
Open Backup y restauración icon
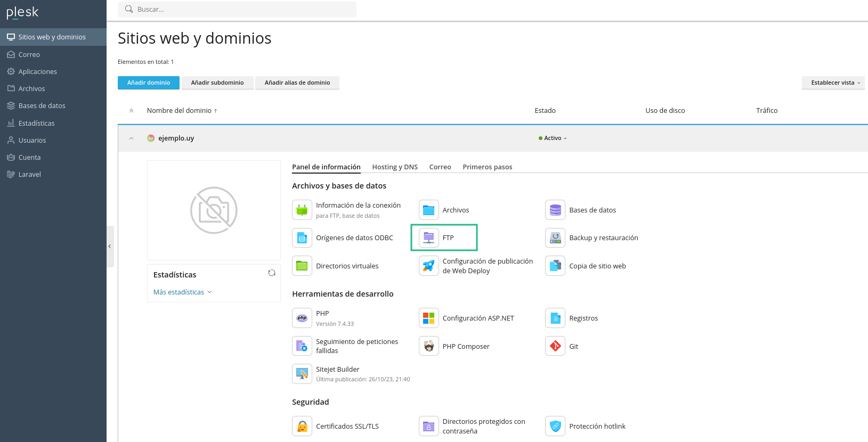point(555,238)
